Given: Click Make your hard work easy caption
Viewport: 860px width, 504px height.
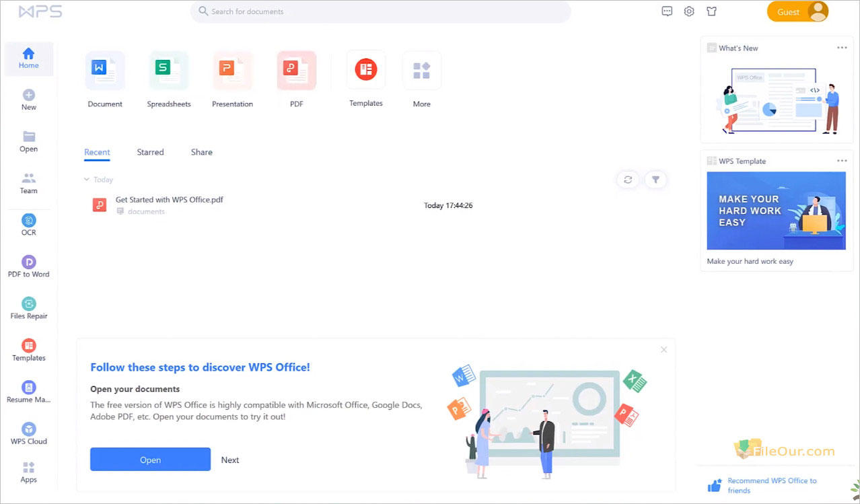Looking at the screenshot, I should pos(750,261).
